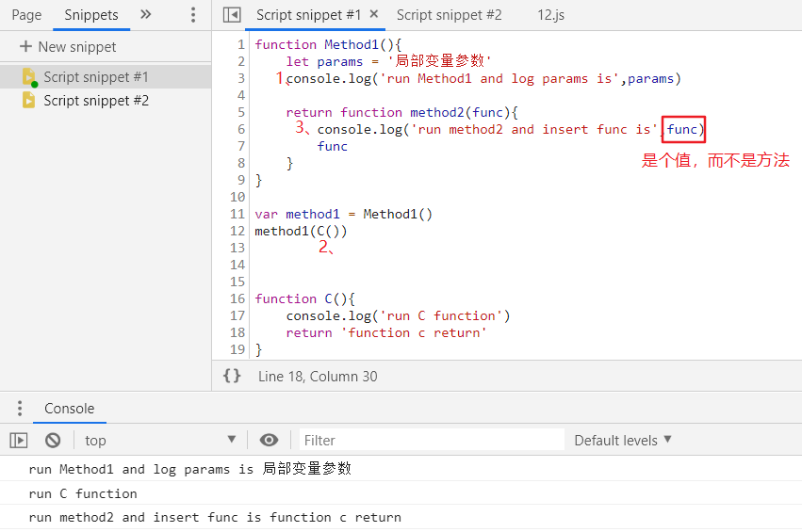Close the Script snippet #1 tab

tap(374, 14)
